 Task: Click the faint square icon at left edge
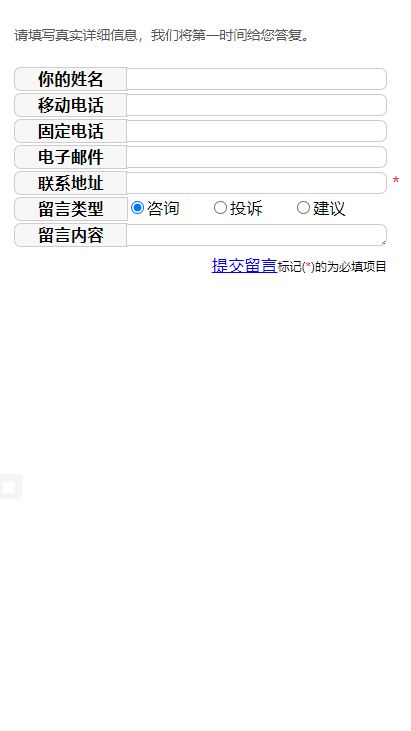10,487
